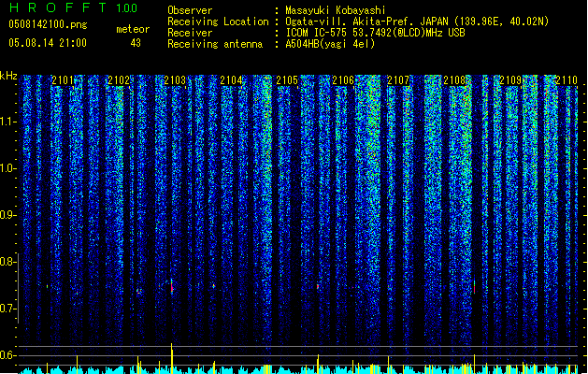The height and width of the screenshot is (374, 588).
Task: Click the 2108 time marker
Action: tap(454, 80)
